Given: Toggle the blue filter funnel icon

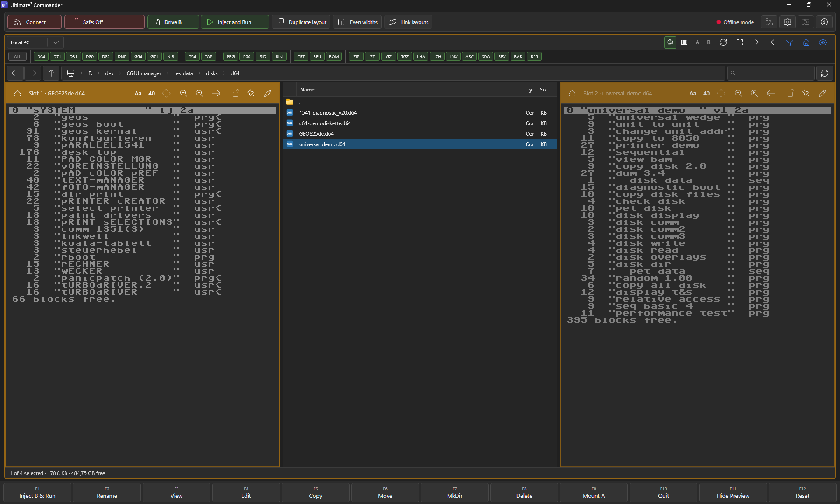Looking at the screenshot, I should (790, 42).
